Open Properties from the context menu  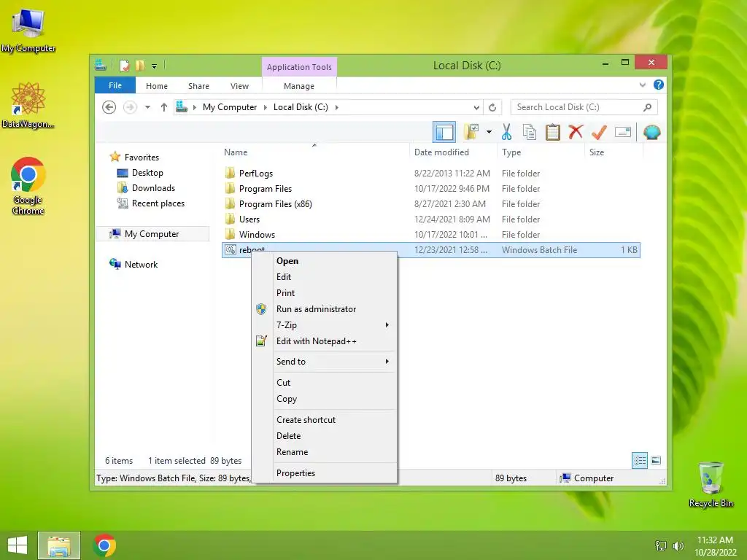[325, 472]
